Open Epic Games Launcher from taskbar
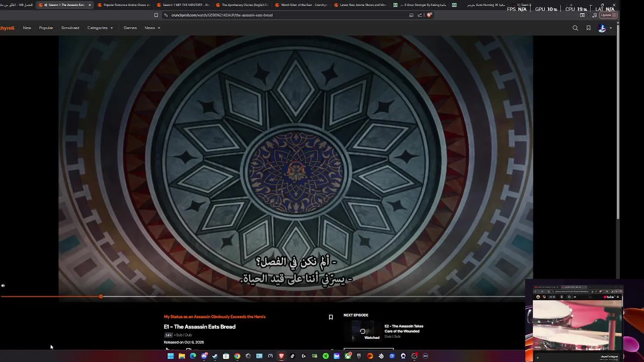This screenshot has width=644, height=362. [359, 356]
